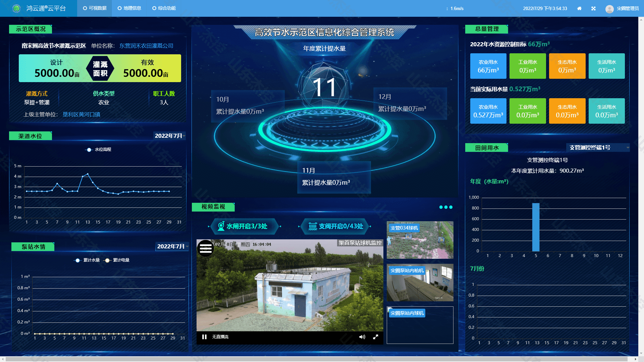This screenshot has height=362, width=644.
Task: Pause the pump station video
Action: (204, 337)
